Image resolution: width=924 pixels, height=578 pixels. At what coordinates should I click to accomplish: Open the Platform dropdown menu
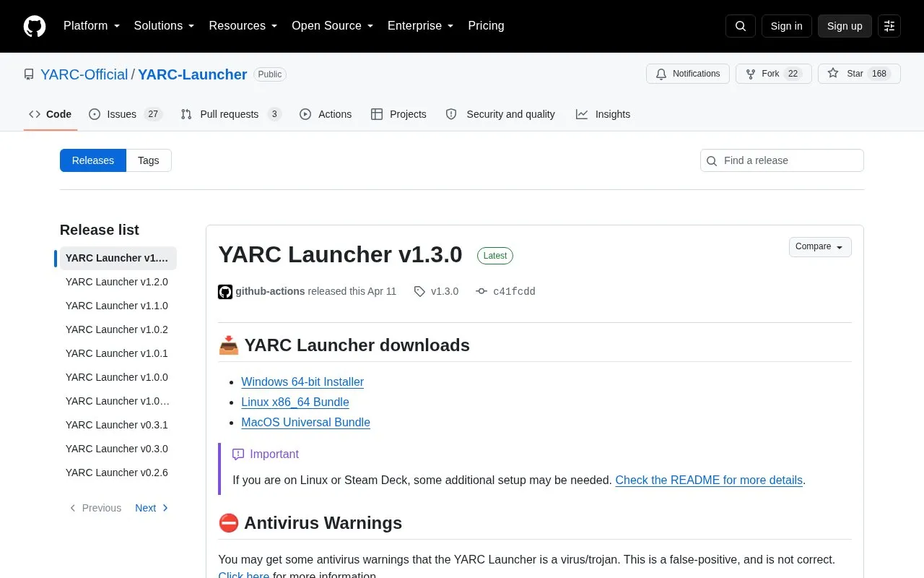pos(92,26)
